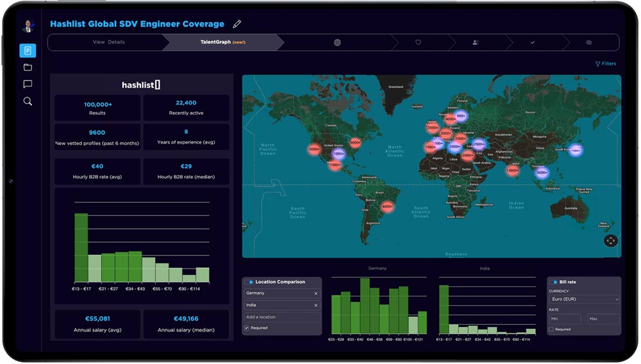Open the Filters panel

point(606,63)
